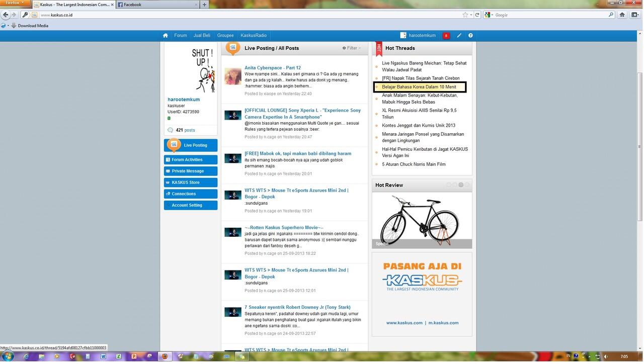Screen dimensions: 644x364
Task: Open the Forum menu
Action: pyautogui.click(x=181, y=36)
